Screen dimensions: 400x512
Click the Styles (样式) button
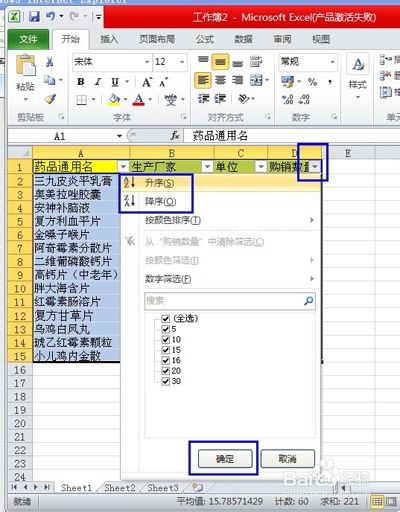point(358,77)
